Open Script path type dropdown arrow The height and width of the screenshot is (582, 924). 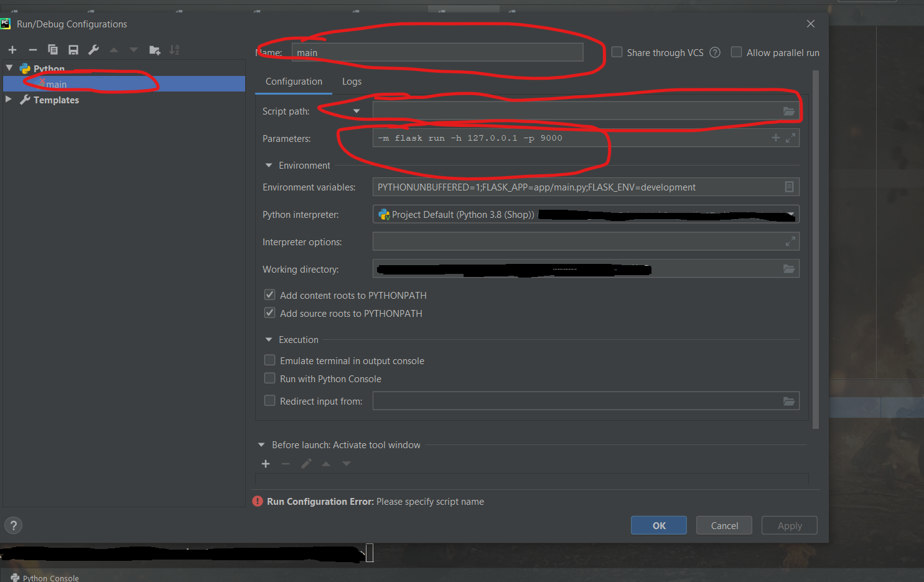(357, 111)
